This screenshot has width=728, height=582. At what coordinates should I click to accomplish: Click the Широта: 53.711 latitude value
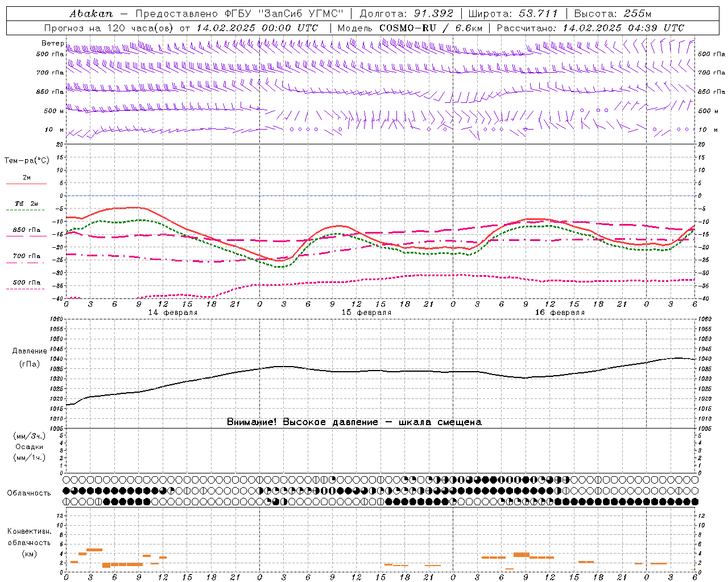pyautogui.click(x=513, y=14)
